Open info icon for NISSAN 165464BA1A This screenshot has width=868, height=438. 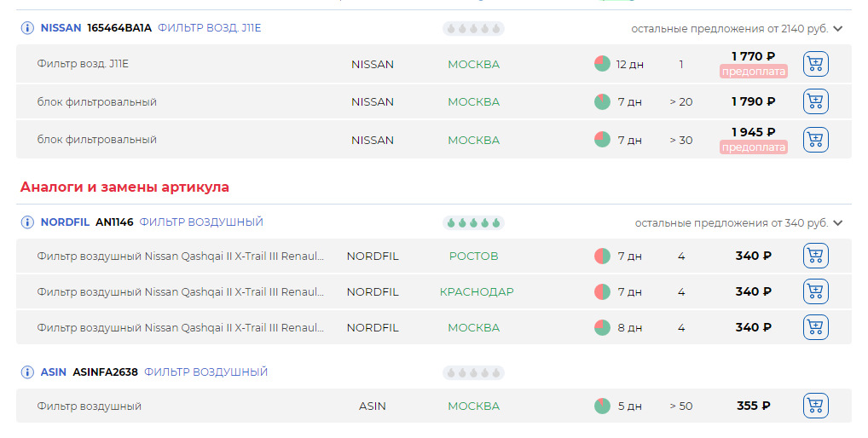[27, 28]
